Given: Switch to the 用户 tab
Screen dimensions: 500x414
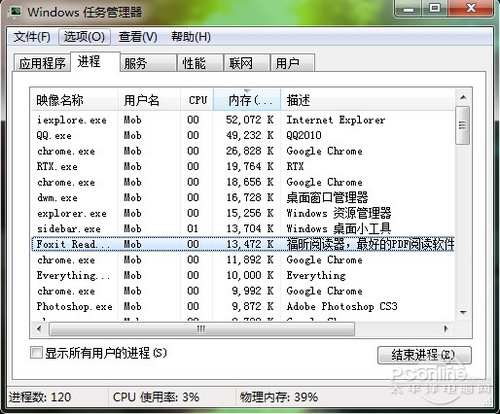Looking at the screenshot, I should (292, 63).
